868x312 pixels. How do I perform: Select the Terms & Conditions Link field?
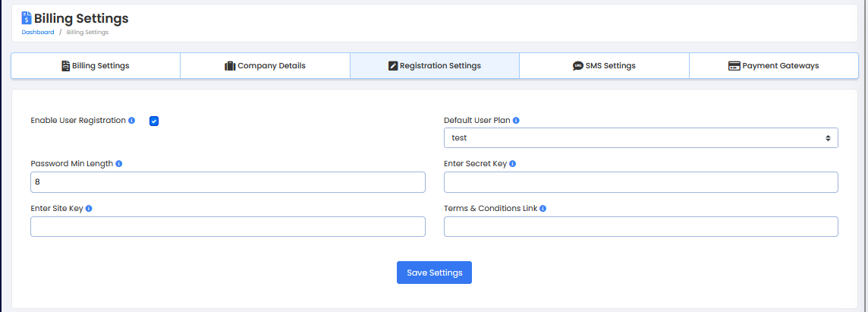click(640, 227)
